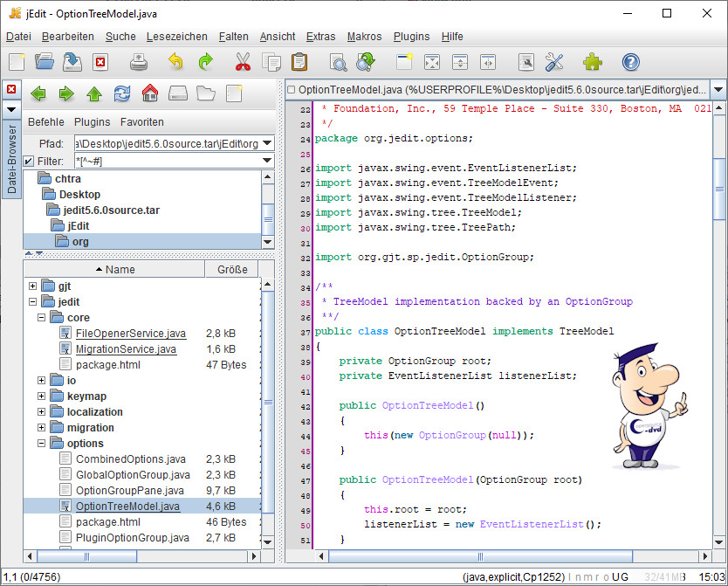
Task: Go to home directory in file browser
Action: (x=150, y=93)
